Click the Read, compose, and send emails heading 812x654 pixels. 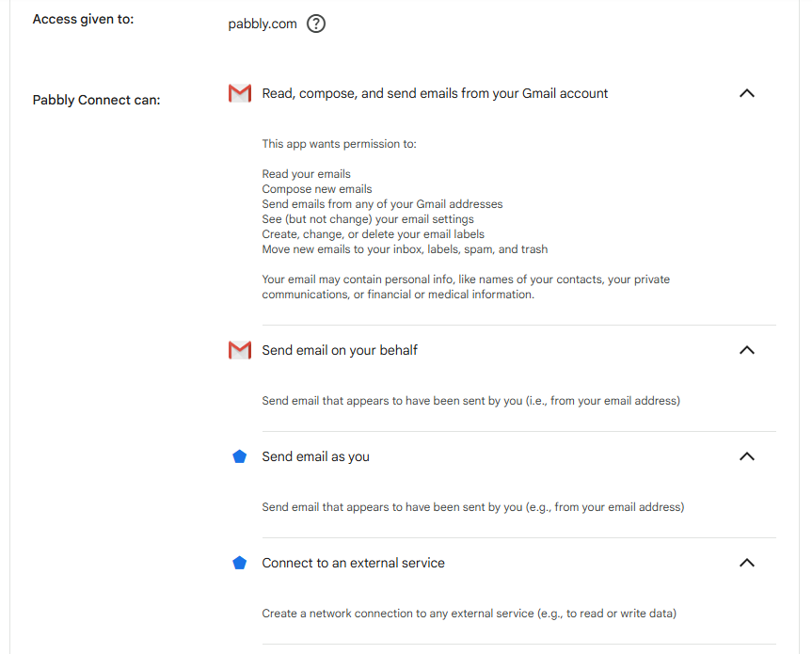click(x=435, y=93)
